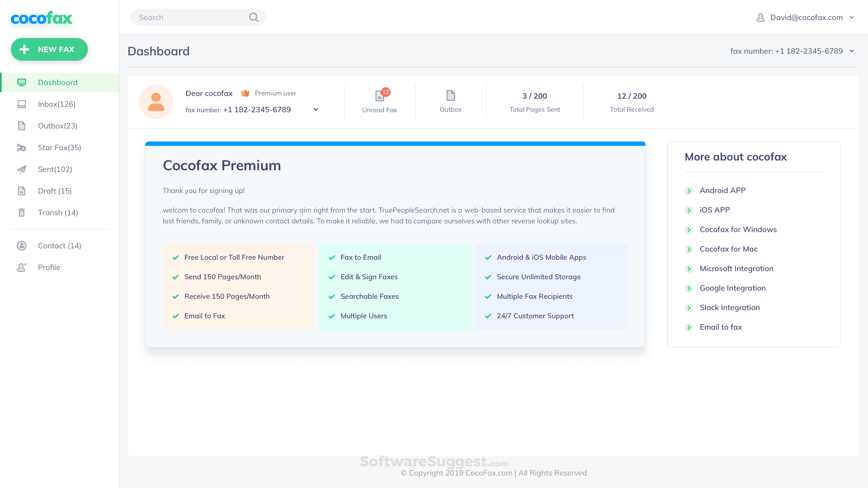868x488 pixels.
Task: Click the premium crown icon
Action: click(x=245, y=93)
